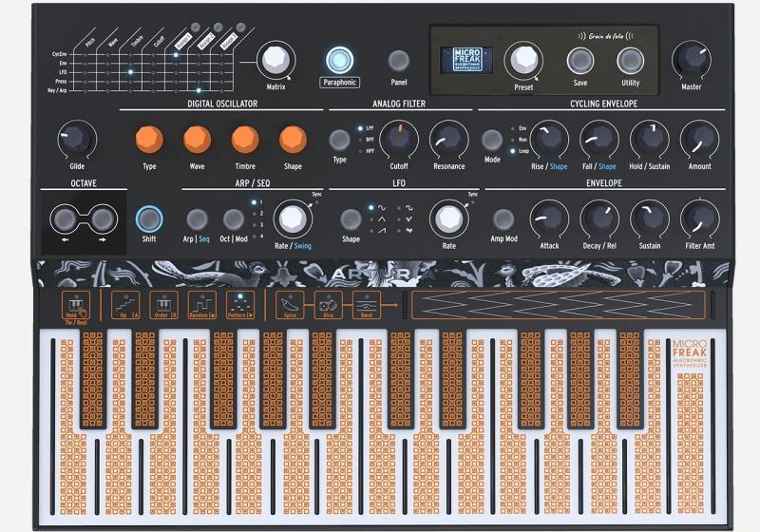Tap the Hold / Tie-Rest touch icon

(76, 305)
